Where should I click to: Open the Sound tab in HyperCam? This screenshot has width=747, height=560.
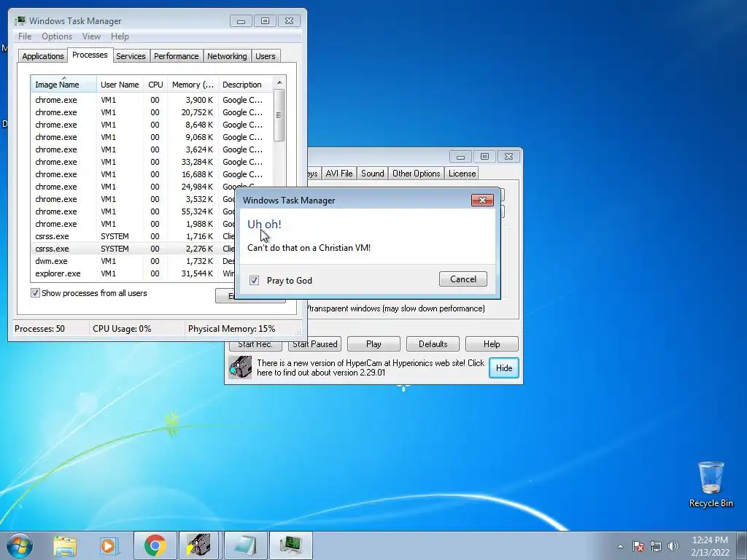[373, 174]
